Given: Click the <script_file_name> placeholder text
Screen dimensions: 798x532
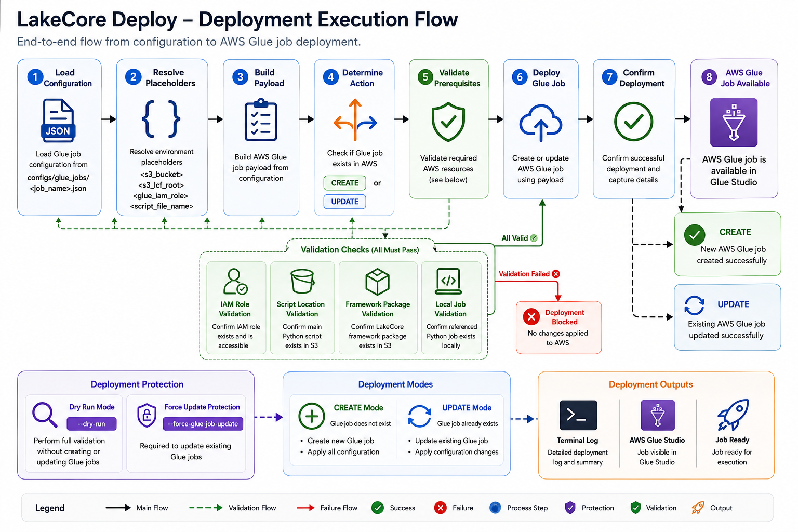Looking at the screenshot, I should (x=162, y=206).
